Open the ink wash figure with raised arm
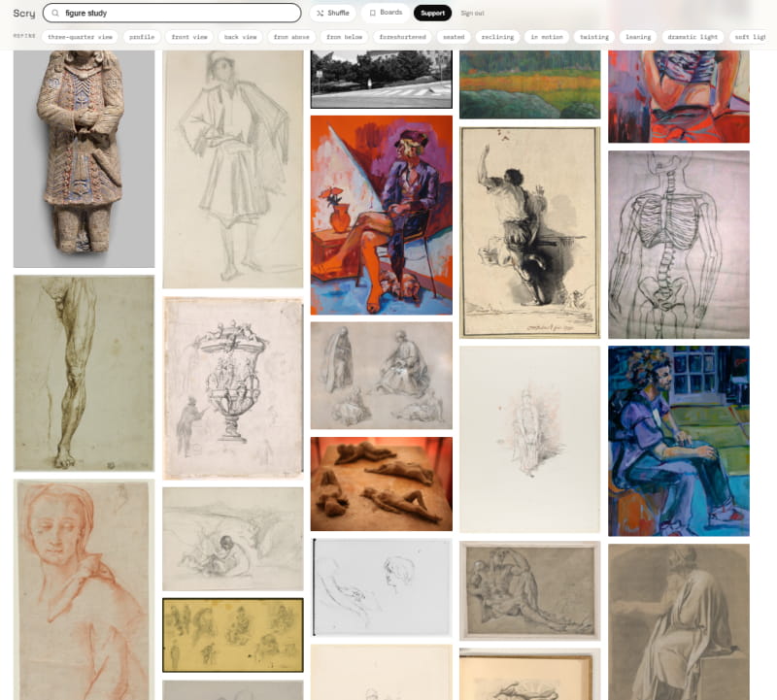 (x=529, y=232)
